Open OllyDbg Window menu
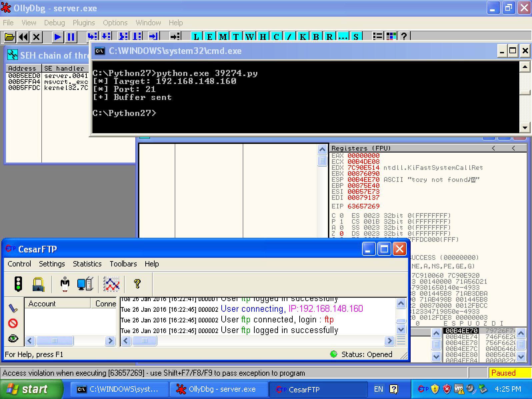This screenshot has width=532, height=399. click(x=148, y=23)
